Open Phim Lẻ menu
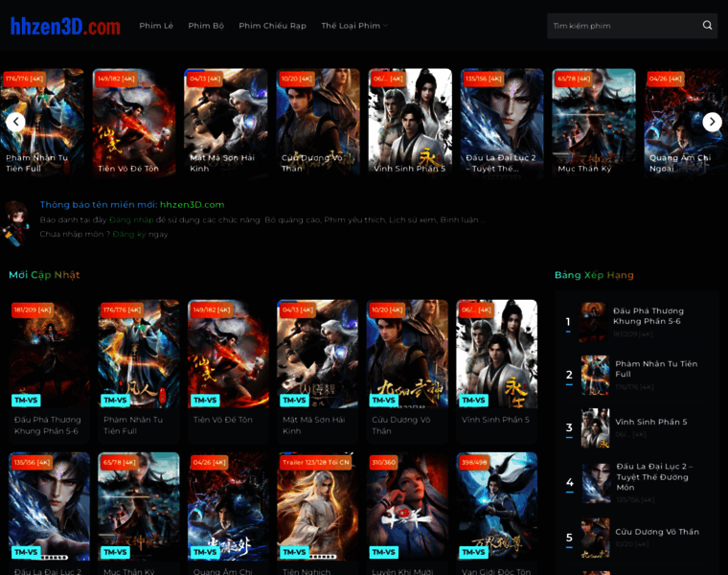This screenshot has height=575, width=728. tap(156, 26)
